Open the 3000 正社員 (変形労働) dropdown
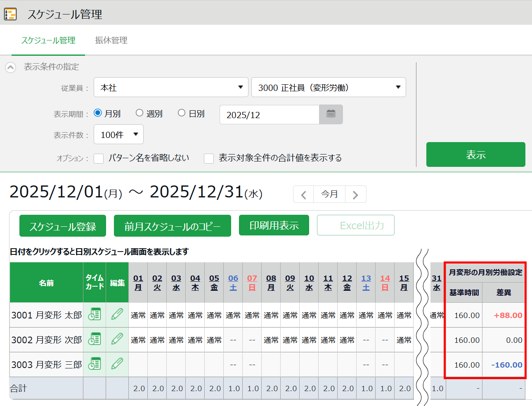 [329, 88]
